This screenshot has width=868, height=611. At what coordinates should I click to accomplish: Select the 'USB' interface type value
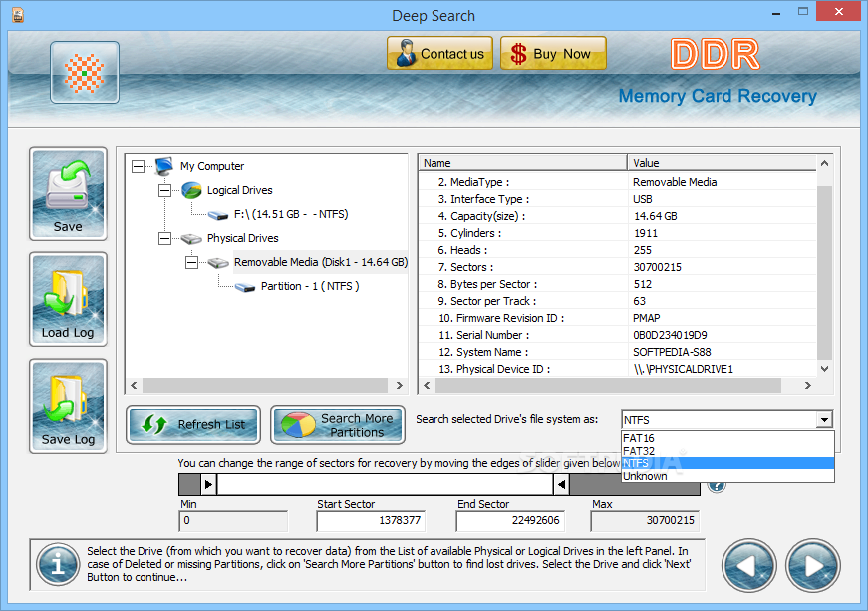coord(642,199)
